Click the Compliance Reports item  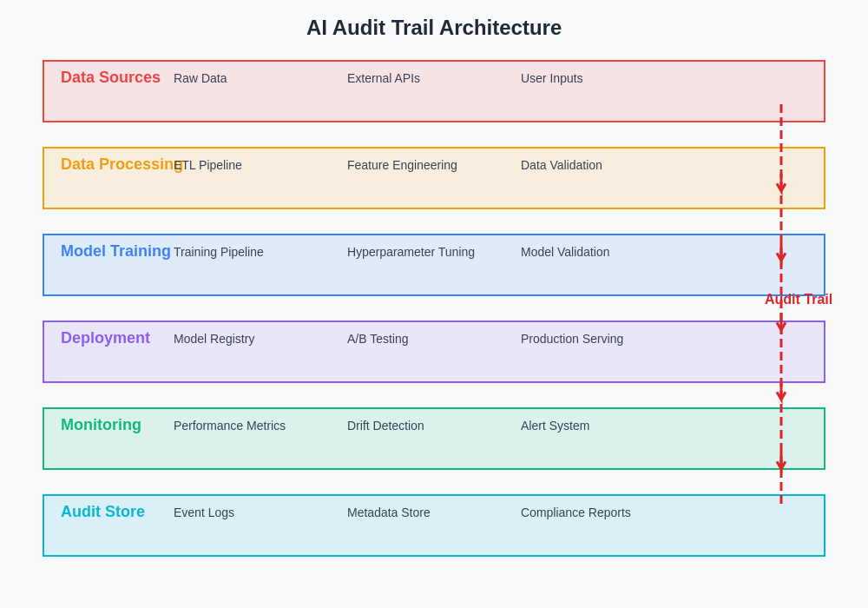(x=575, y=512)
